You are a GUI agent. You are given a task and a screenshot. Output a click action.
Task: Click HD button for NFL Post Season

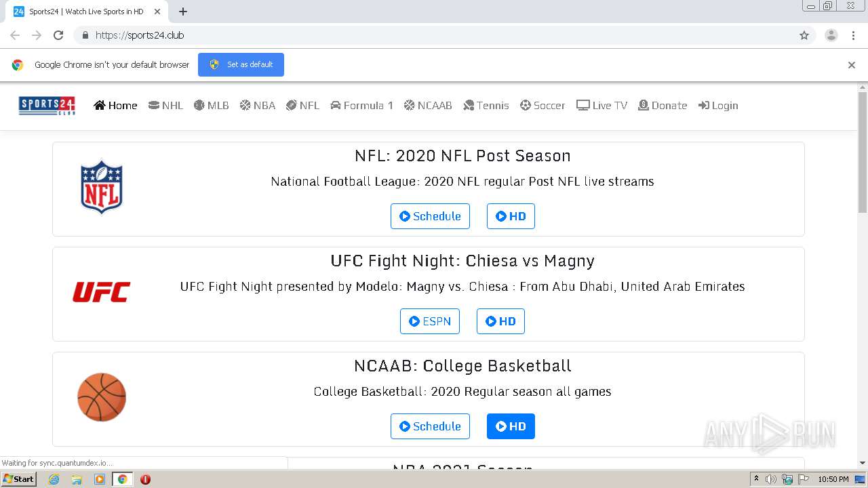[511, 216]
